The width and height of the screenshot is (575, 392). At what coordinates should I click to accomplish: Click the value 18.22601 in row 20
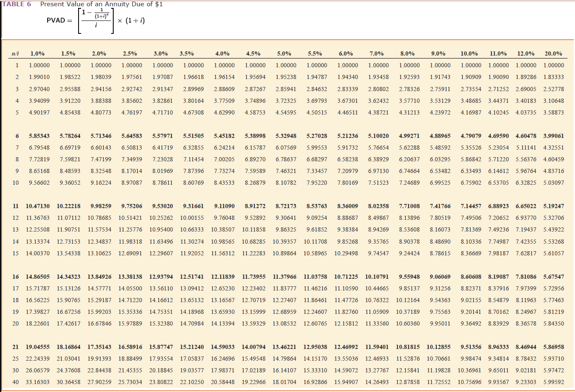click(x=38, y=323)
